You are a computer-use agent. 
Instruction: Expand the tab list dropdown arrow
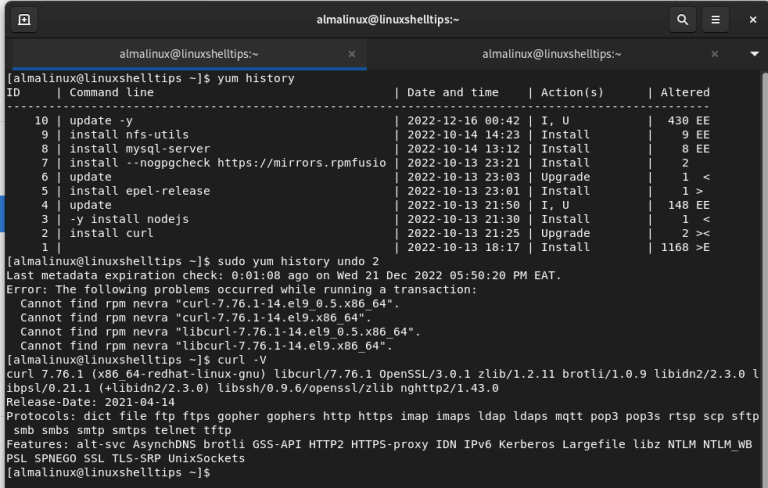point(754,54)
